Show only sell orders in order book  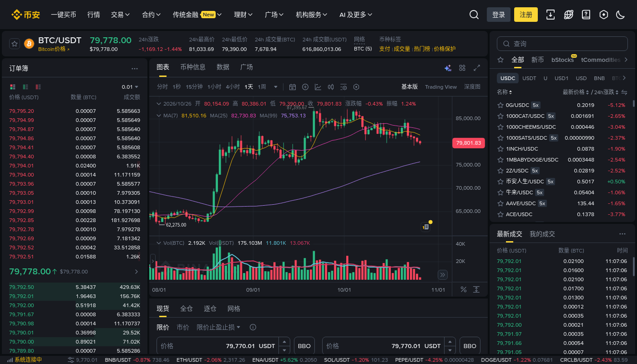tap(39, 86)
